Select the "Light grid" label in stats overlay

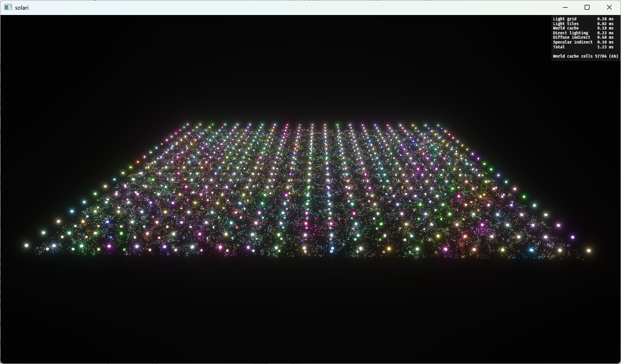565,19
